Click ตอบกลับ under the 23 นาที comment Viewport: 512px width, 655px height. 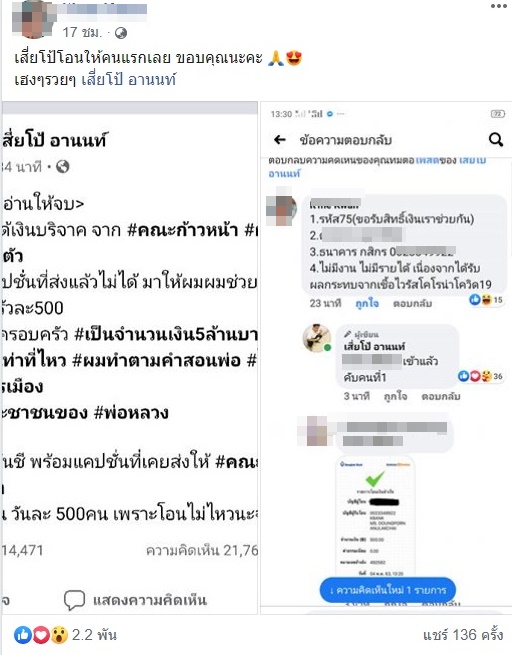coord(412,303)
